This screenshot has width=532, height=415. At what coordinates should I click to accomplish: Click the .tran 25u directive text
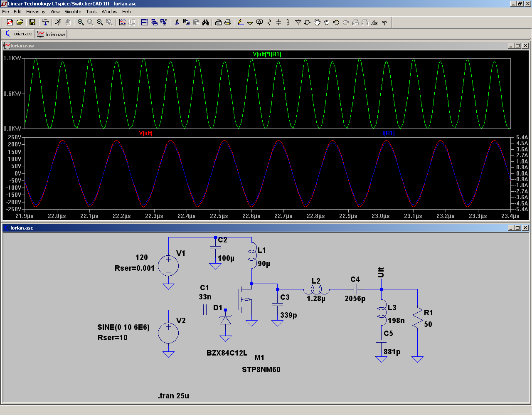[x=173, y=396]
